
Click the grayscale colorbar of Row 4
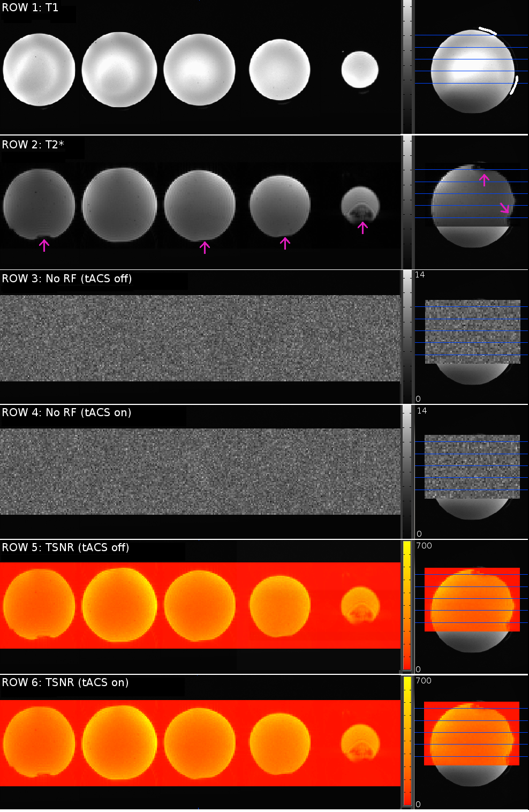(x=407, y=471)
